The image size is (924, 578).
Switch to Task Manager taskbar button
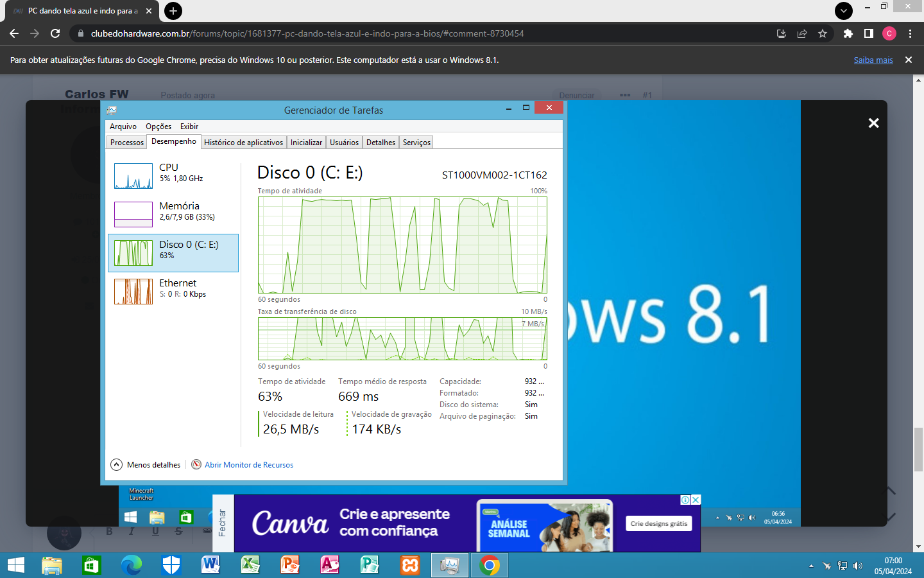point(450,565)
